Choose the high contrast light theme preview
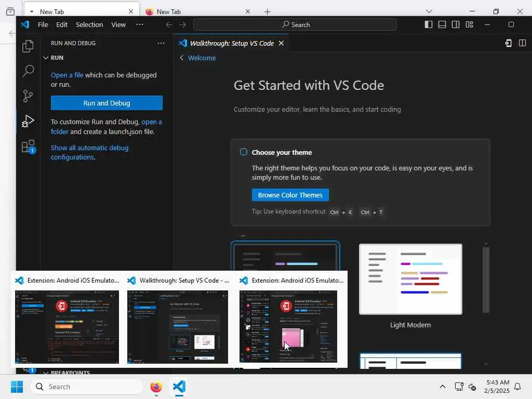Image resolution: width=532 pixels, height=399 pixels. (410, 361)
